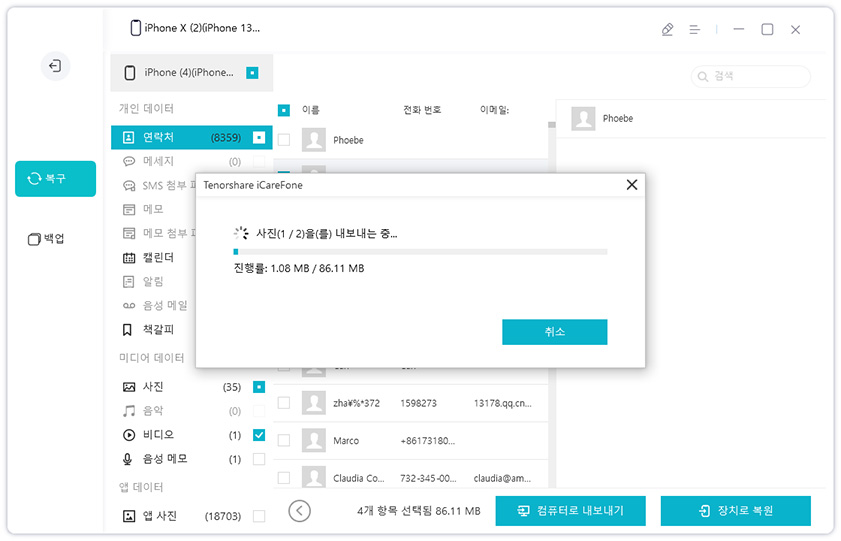Screen dimensions: 841x541
Task: Click the 알림 reminders icon
Action: (x=129, y=281)
